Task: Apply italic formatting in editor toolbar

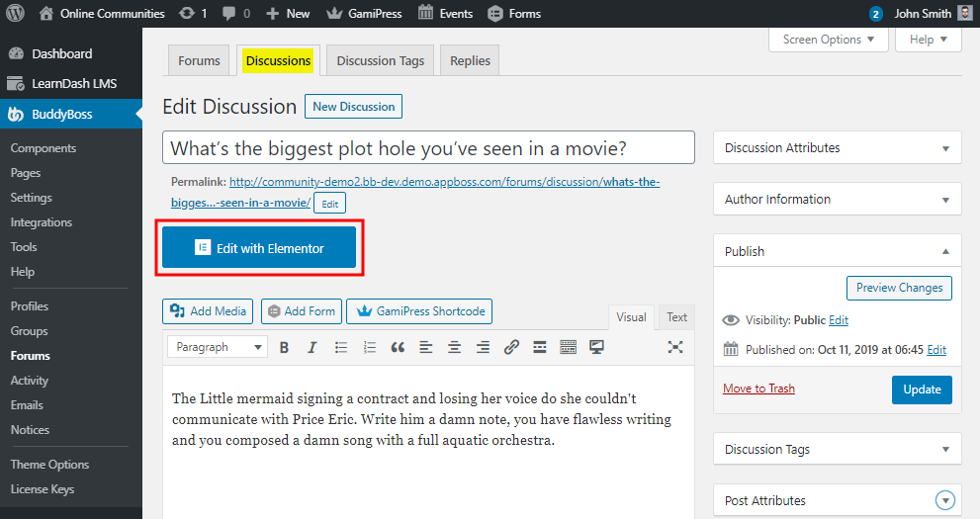Action: (312, 347)
